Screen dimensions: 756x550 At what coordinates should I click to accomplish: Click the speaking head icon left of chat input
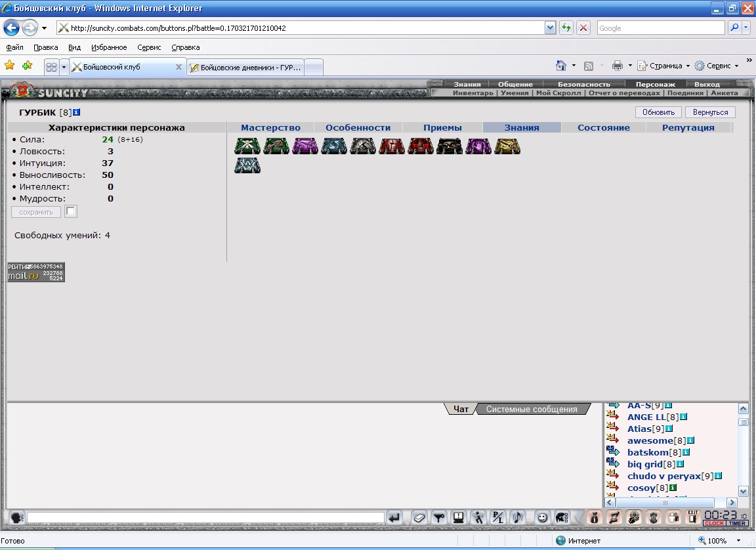click(x=17, y=518)
